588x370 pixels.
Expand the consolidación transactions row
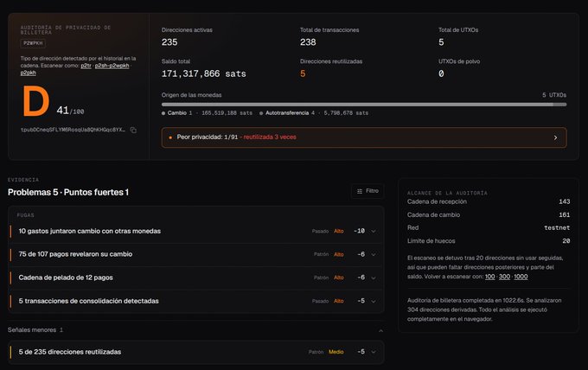(x=374, y=301)
